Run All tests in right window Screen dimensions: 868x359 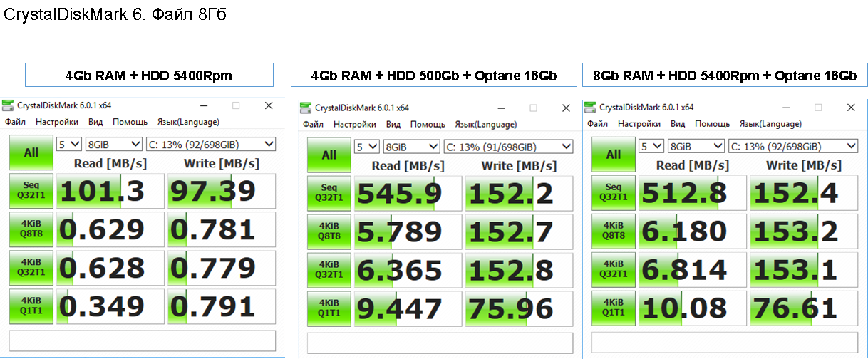614,154
